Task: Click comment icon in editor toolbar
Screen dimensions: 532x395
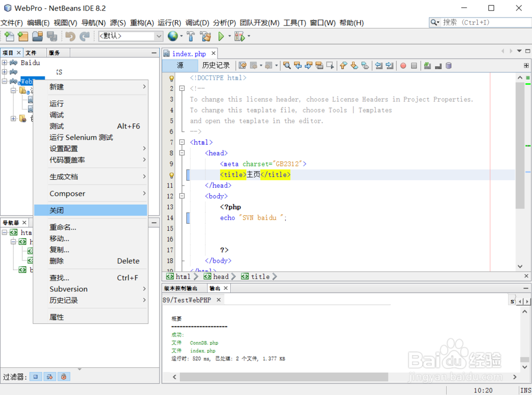Action: pyautogui.click(x=428, y=65)
